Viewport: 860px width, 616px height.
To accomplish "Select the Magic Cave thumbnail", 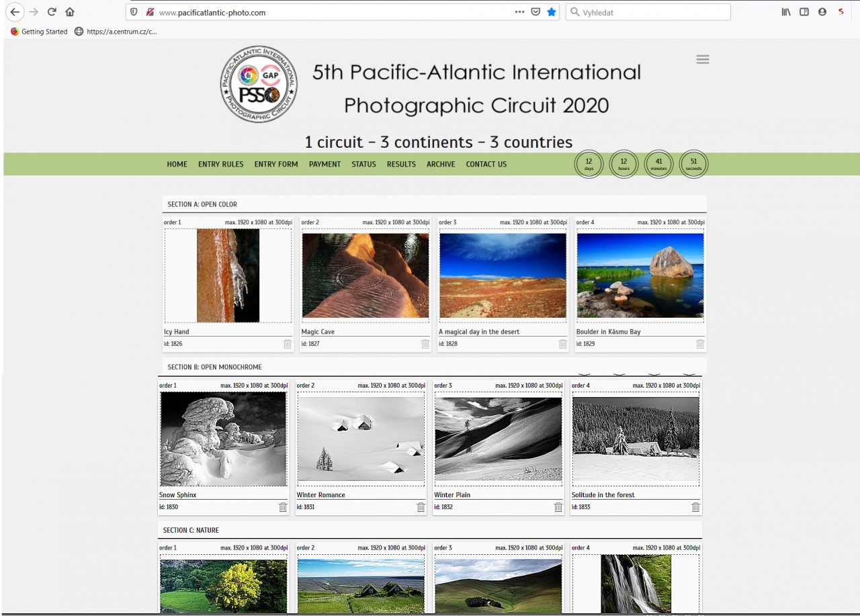I will click(365, 275).
